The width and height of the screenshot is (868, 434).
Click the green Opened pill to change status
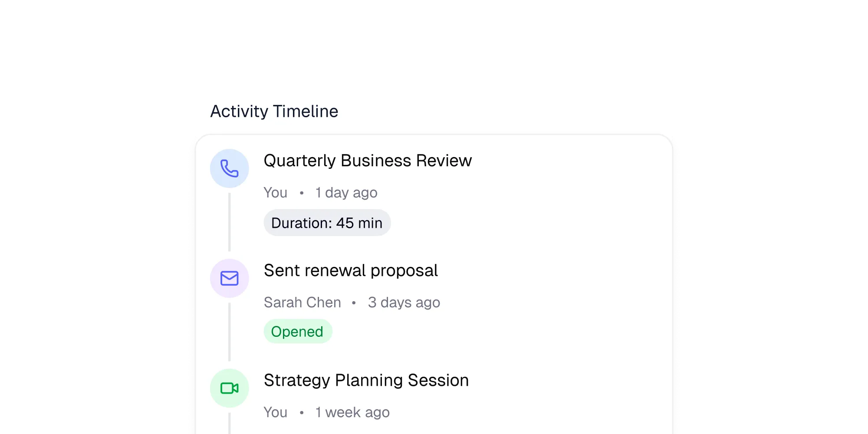[298, 331]
